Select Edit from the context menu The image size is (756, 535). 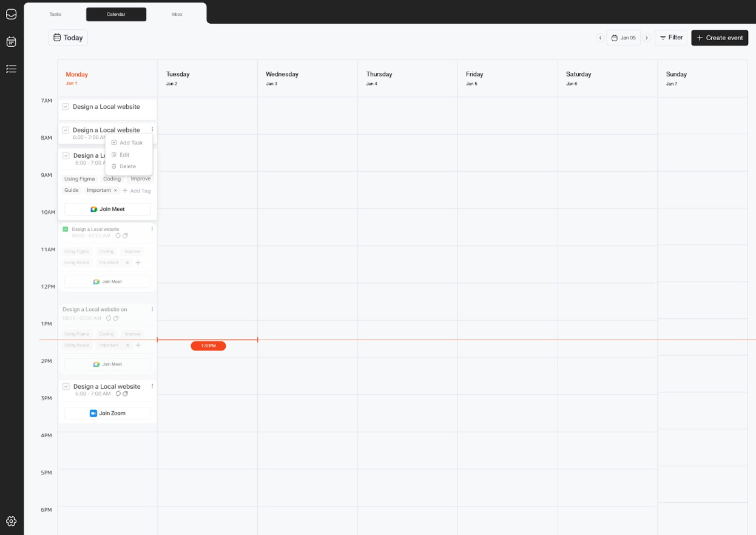pos(123,154)
